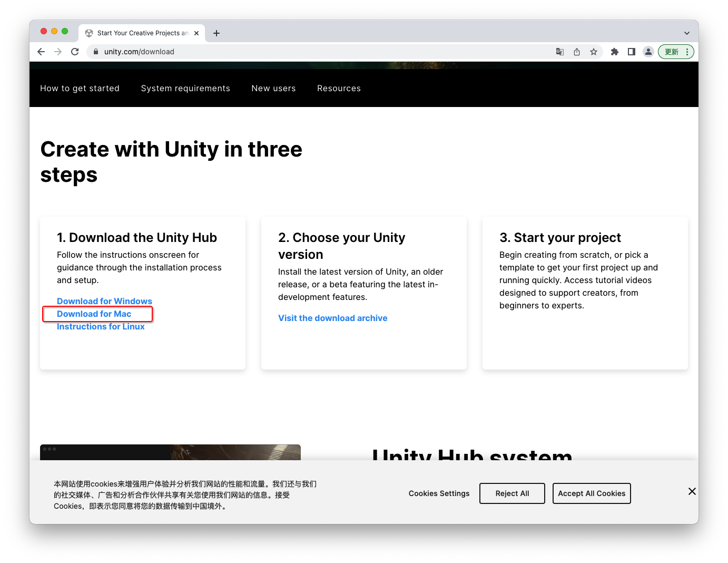Viewport: 728px width, 563px height.
Task: Expand the tab search chevron
Action: pyautogui.click(x=687, y=33)
